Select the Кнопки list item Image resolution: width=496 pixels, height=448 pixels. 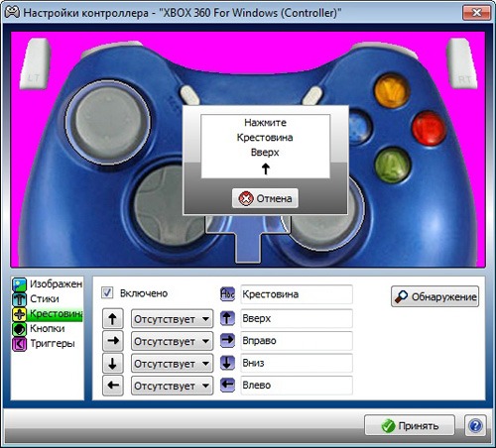(48, 329)
